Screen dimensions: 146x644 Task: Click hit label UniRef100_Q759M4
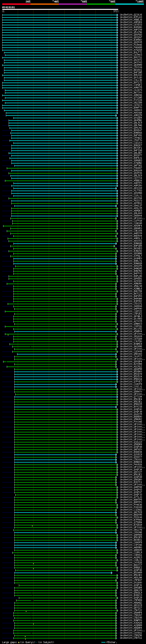pos(131,522)
